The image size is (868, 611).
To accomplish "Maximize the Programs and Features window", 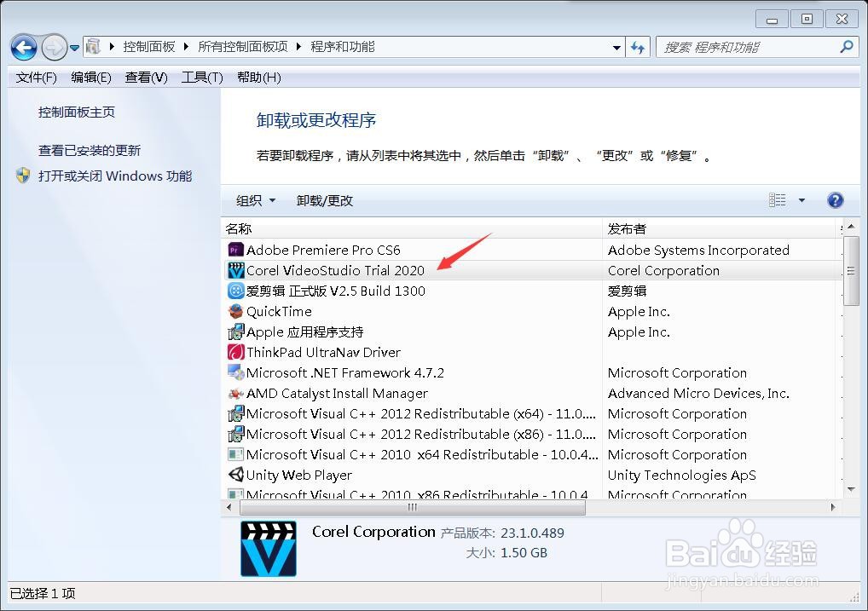I will (x=807, y=20).
